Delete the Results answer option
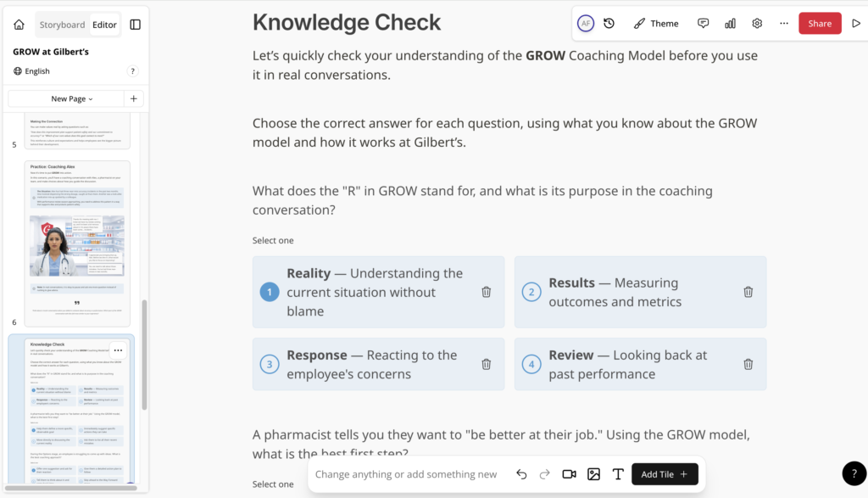The height and width of the screenshot is (498, 868). coord(748,292)
